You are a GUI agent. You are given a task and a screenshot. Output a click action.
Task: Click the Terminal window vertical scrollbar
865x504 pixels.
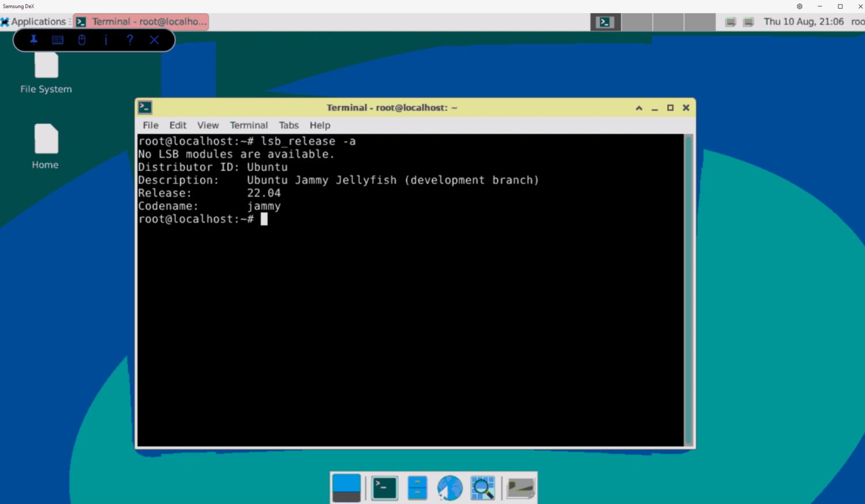point(688,290)
